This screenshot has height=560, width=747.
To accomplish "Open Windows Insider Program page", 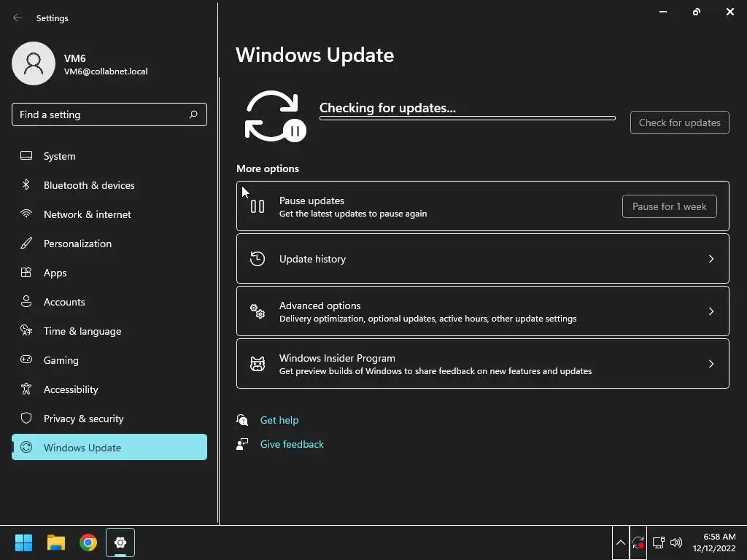I will coord(483,364).
